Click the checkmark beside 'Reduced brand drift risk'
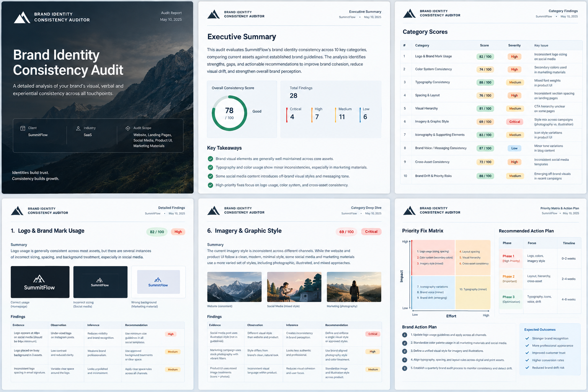The height and width of the screenshot is (392, 588). pyautogui.click(x=527, y=367)
